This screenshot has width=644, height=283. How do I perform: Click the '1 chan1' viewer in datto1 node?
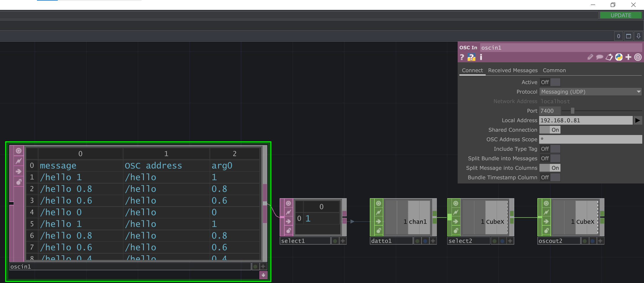408,218
